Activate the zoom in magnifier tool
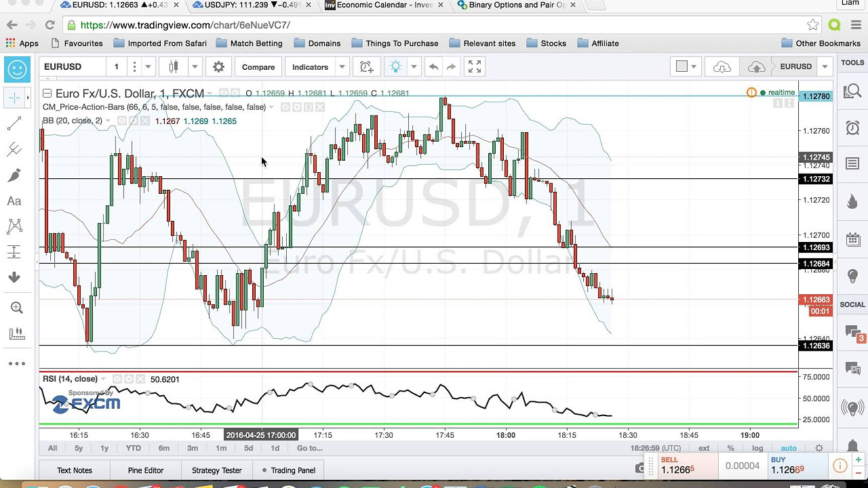The width and height of the screenshot is (868, 488). click(x=16, y=308)
